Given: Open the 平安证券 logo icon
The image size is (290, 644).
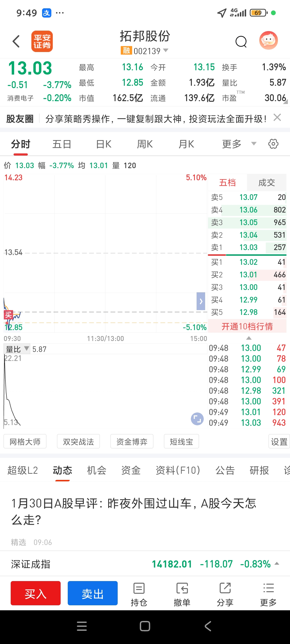Looking at the screenshot, I should click(x=42, y=41).
